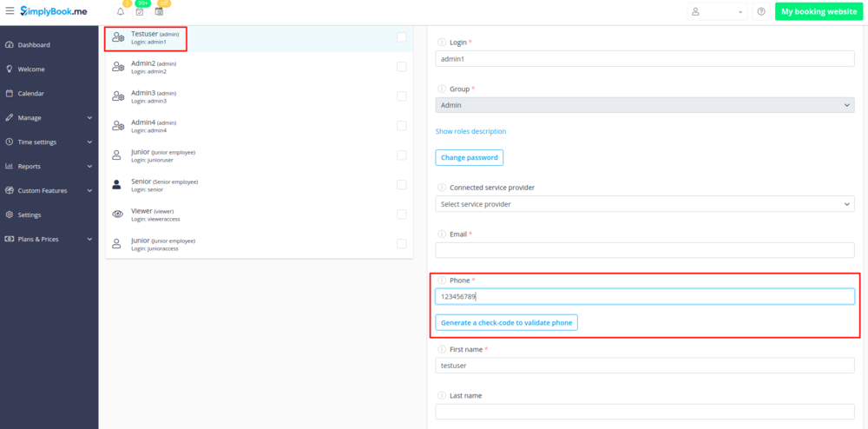The height and width of the screenshot is (429, 868).
Task: Open the Group dropdown showing Admin
Action: tap(644, 105)
